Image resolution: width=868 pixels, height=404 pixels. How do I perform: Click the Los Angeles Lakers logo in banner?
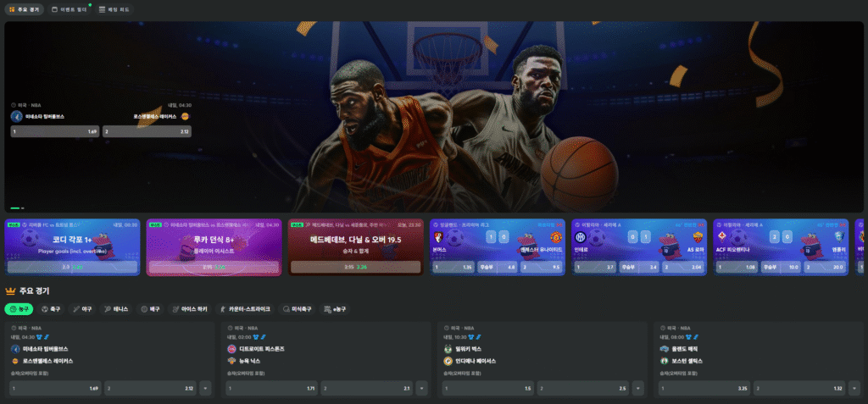[186, 116]
